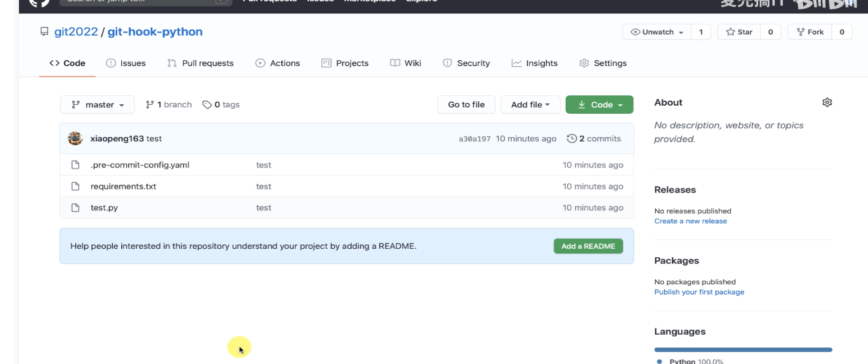The height and width of the screenshot is (364, 868).
Task: Click the xiaopeng163 author name
Action: click(117, 139)
